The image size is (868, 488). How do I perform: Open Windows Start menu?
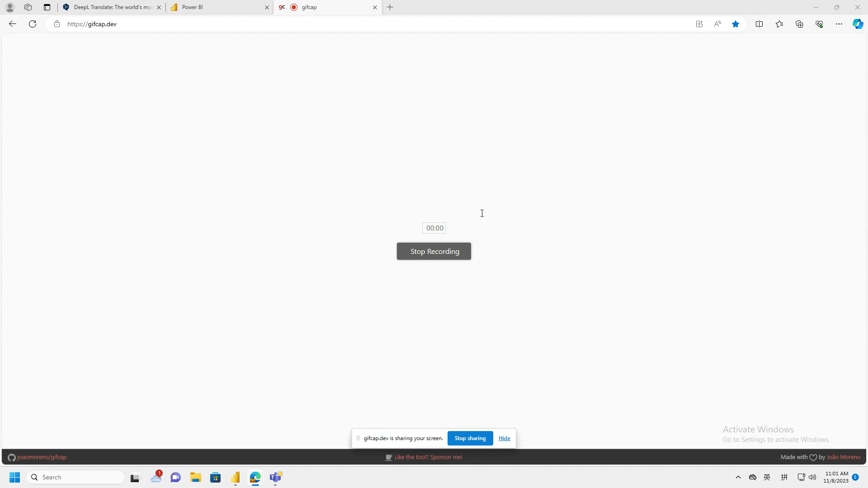(x=14, y=477)
